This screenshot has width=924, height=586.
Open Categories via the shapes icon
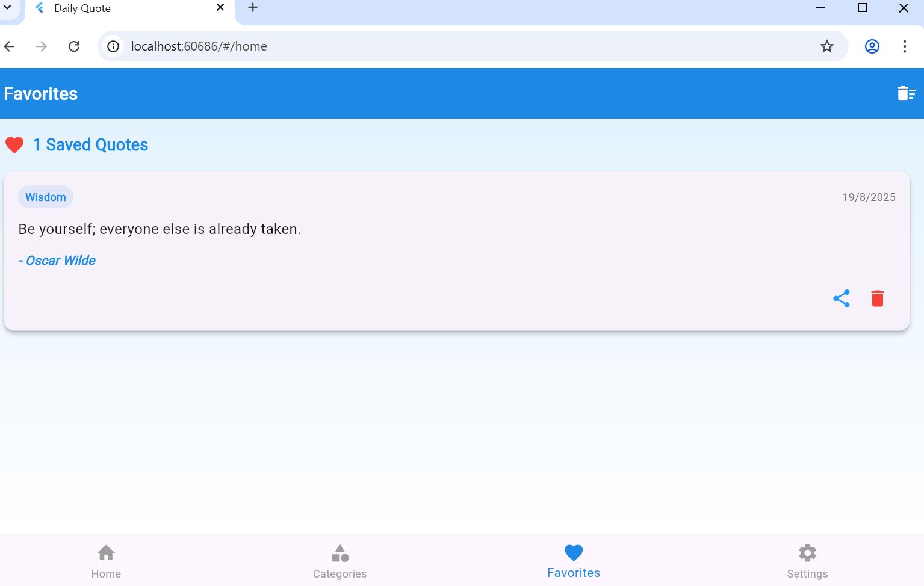(x=340, y=552)
